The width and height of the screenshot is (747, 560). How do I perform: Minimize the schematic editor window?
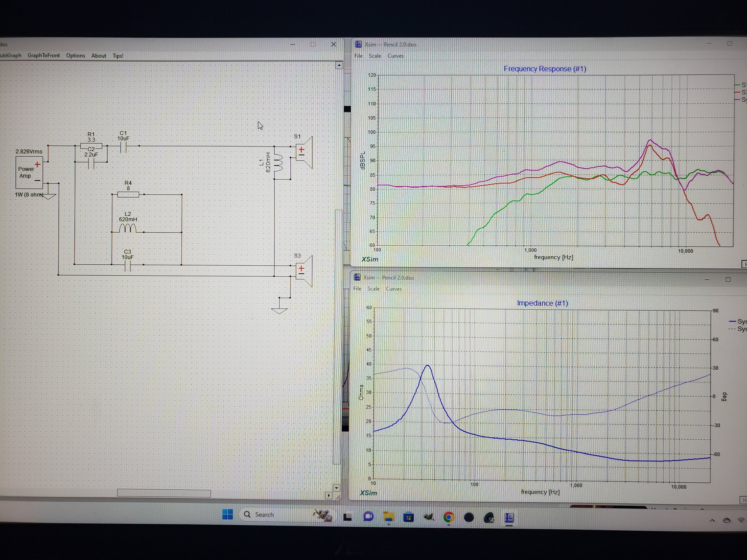tap(293, 44)
